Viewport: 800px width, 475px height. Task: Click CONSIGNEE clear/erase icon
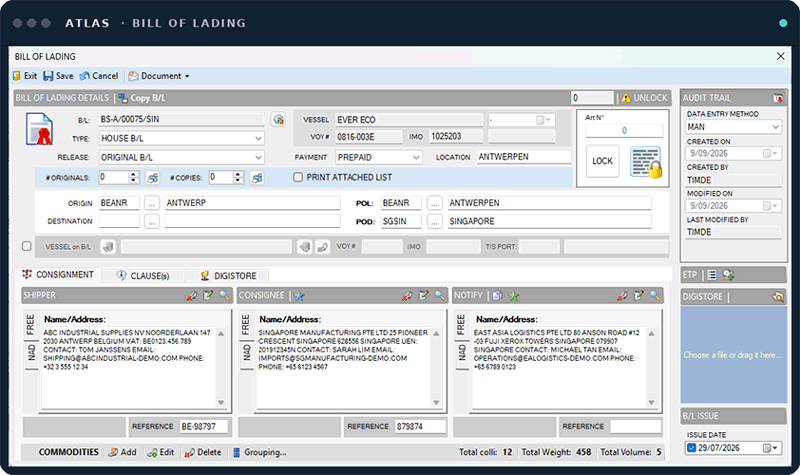[x=407, y=295]
